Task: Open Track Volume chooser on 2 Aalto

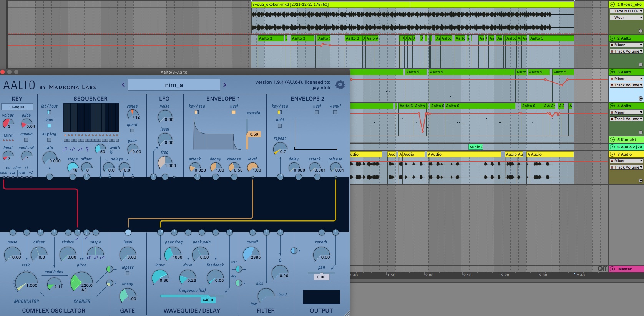Action: tap(626, 51)
